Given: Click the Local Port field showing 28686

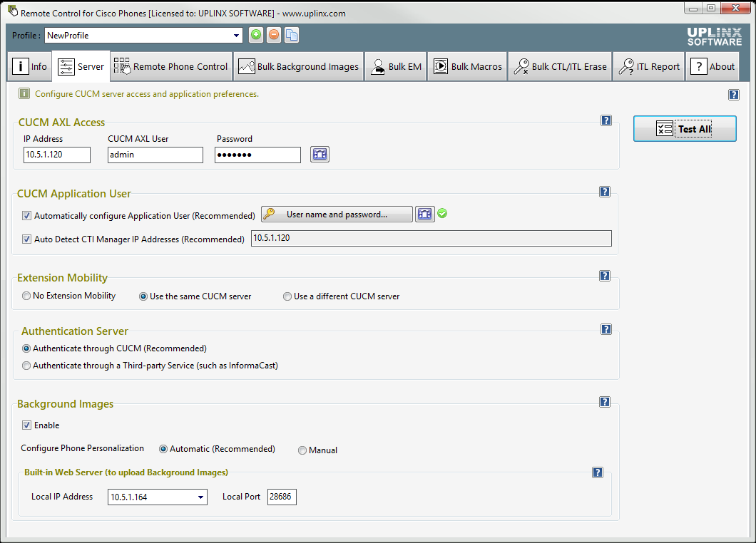Looking at the screenshot, I should point(282,497).
